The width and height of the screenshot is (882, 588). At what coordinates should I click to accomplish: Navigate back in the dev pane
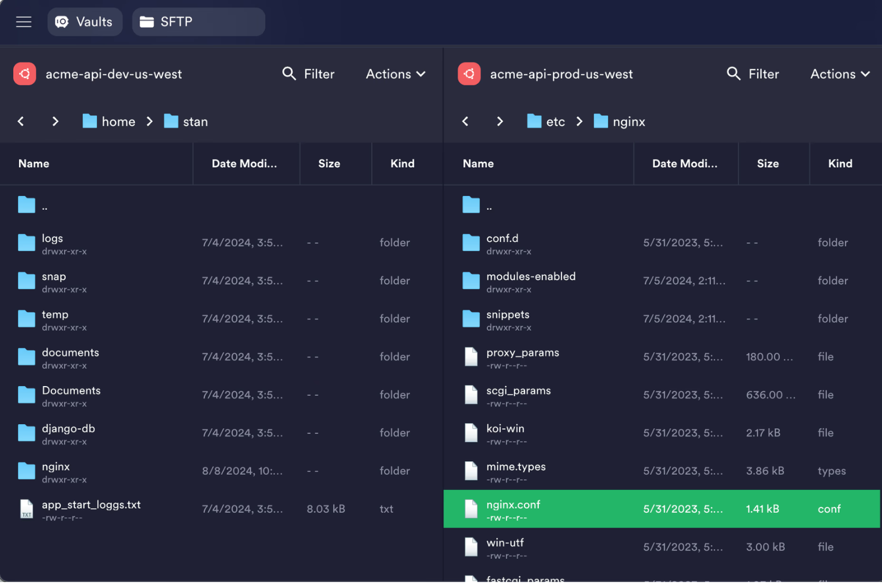click(x=21, y=121)
